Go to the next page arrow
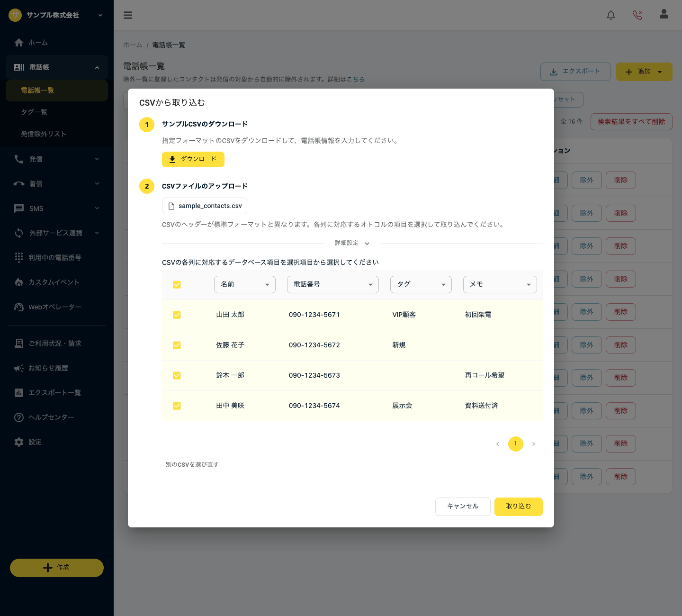 pyautogui.click(x=534, y=444)
